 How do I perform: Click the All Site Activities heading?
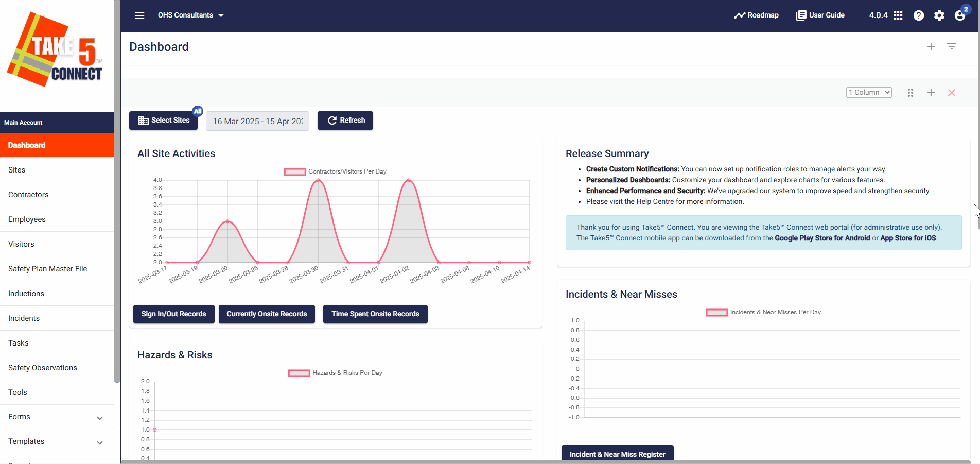point(176,153)
